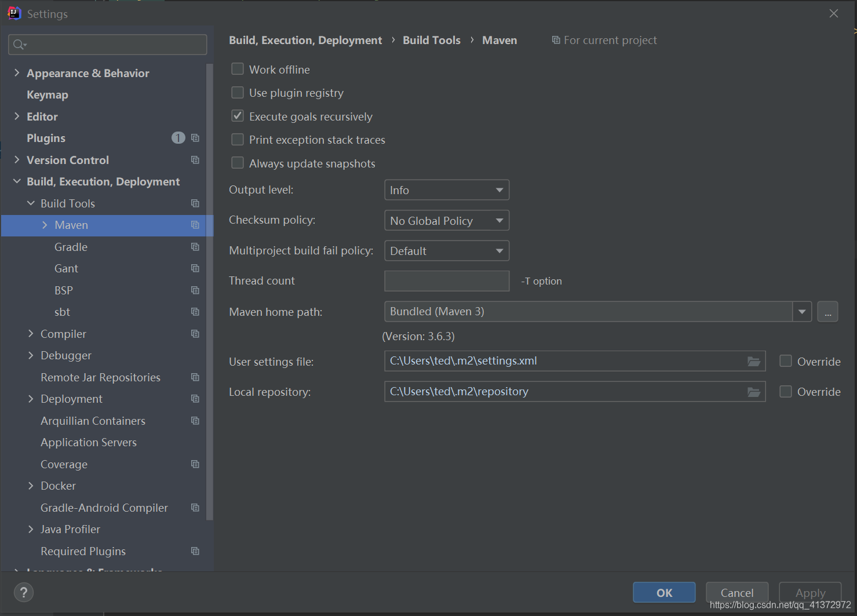Click the Cancel button

point(737,593)
